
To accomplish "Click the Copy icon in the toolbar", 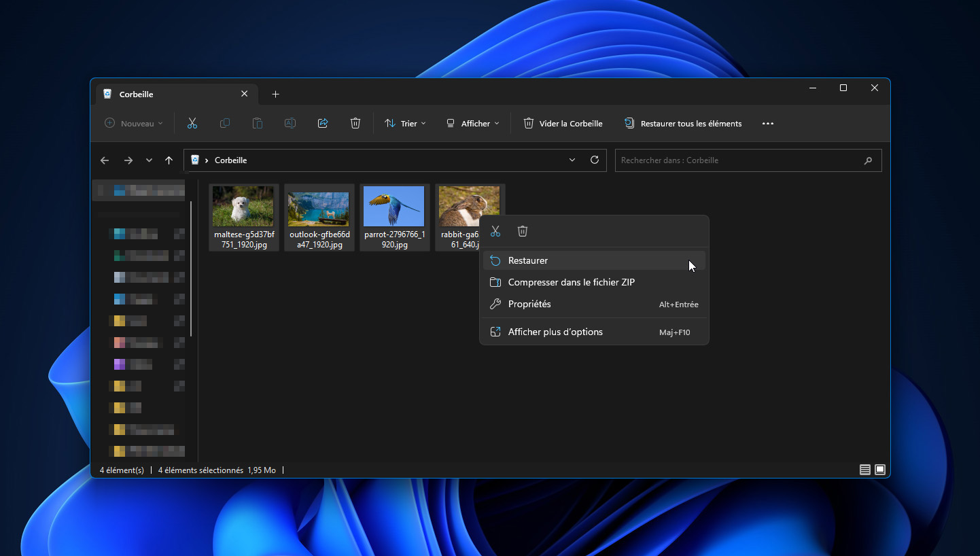I will pos(225,123).
